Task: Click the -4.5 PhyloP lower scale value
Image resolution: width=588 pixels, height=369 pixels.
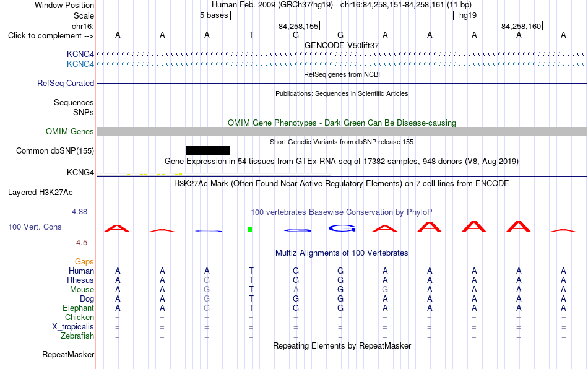Action: pos(80,243)
